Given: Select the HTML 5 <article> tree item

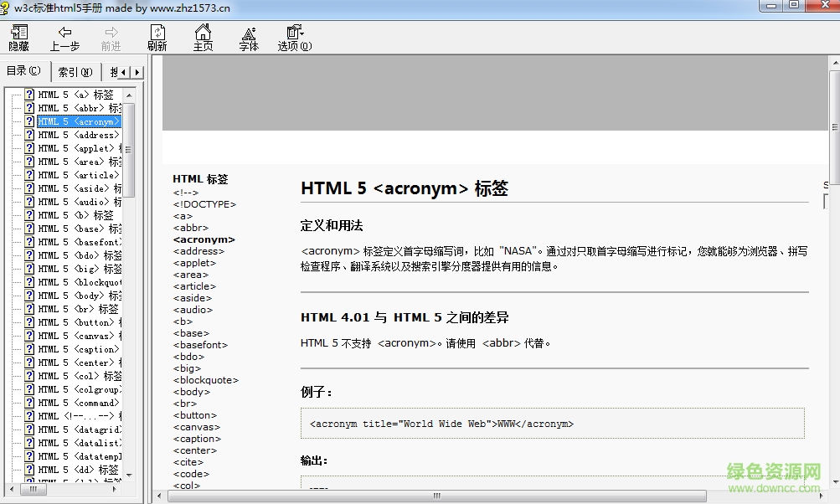Looking at the screenshot, I should coord(80,174).
